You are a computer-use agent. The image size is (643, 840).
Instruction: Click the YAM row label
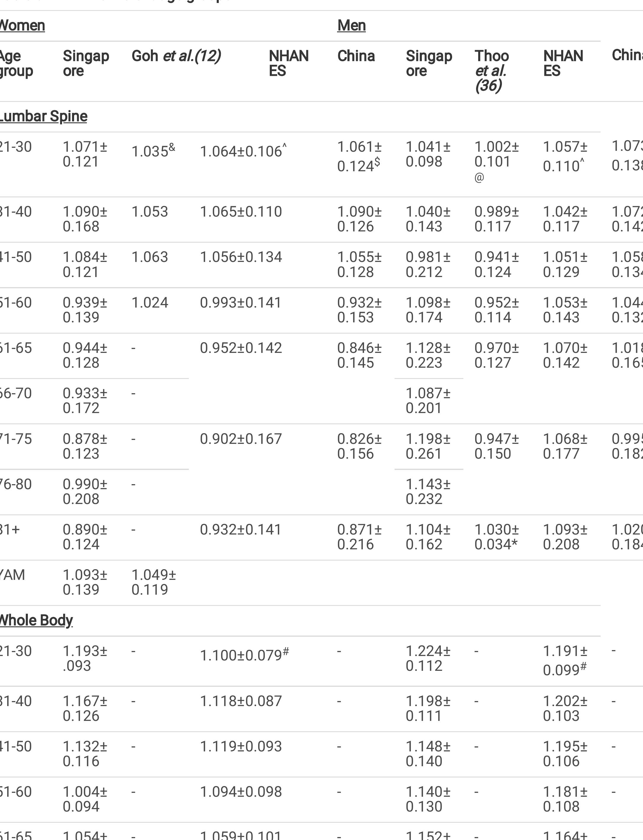click(x=12, y=575)
